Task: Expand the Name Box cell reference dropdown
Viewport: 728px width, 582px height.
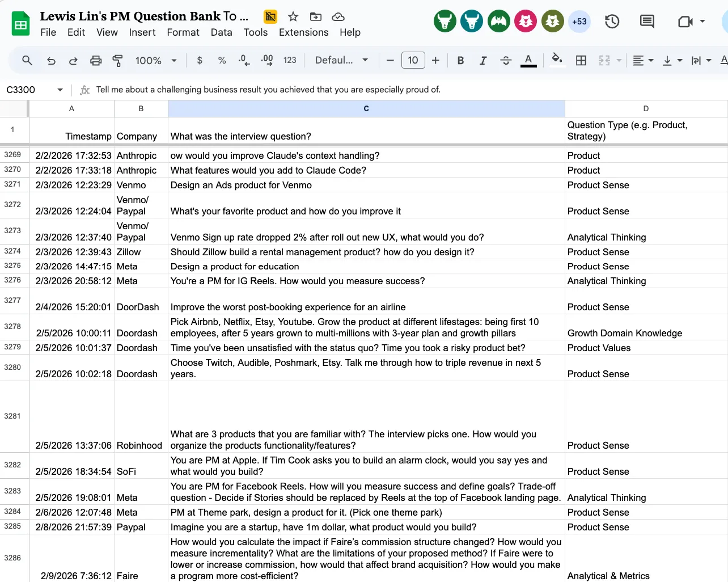Action: (x=60, y=90)
